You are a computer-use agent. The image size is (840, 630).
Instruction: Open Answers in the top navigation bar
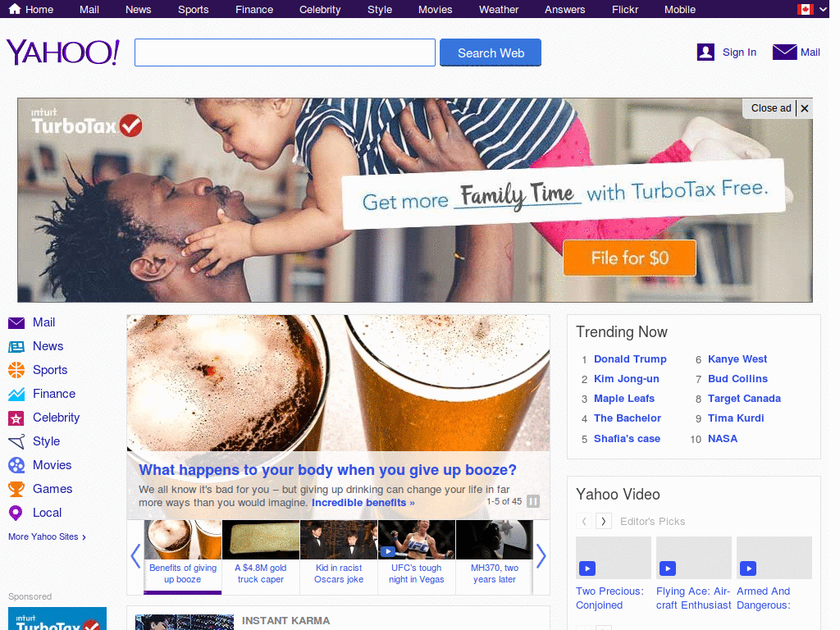(x=565, y=9)
